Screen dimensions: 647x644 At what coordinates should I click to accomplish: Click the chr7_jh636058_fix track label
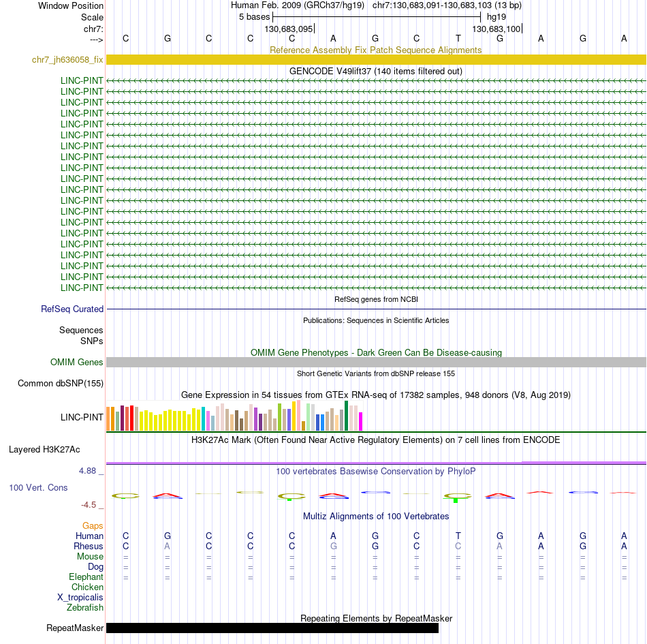[67, 59]
